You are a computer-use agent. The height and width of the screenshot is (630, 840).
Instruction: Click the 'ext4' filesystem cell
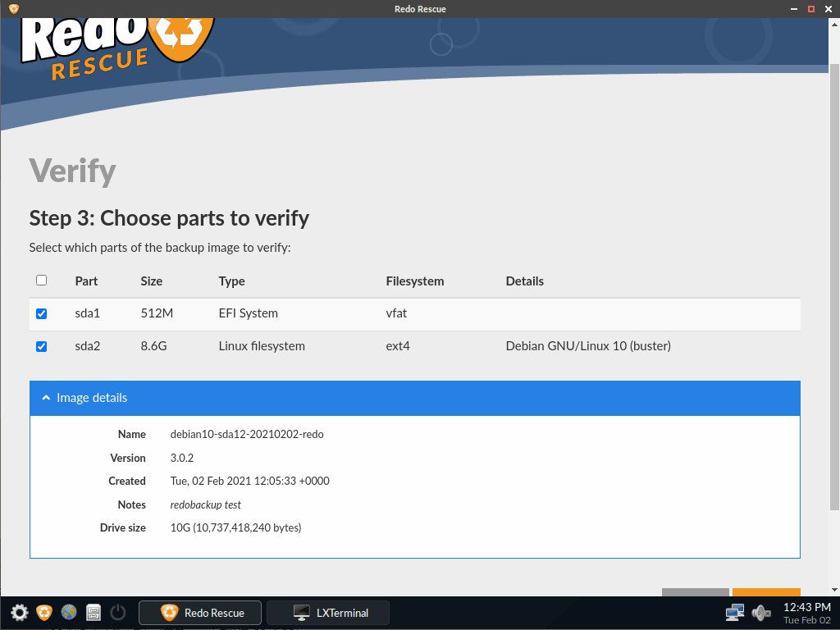[x=398, y=346]
